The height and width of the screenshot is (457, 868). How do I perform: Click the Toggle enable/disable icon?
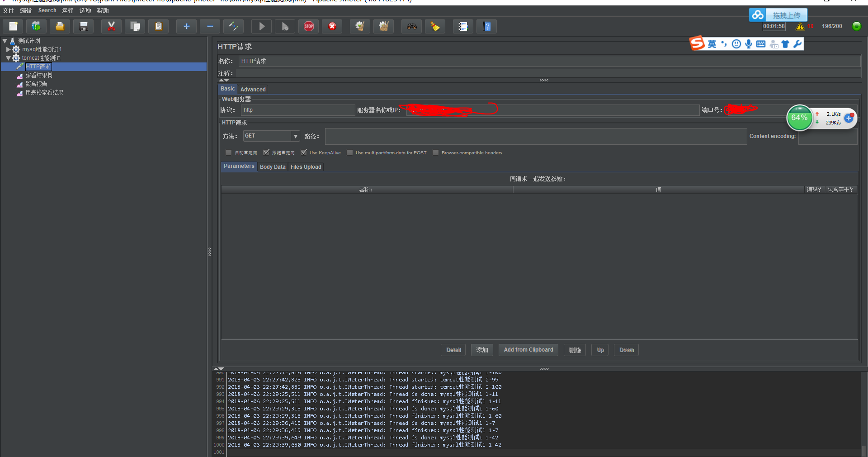[234, 26]
